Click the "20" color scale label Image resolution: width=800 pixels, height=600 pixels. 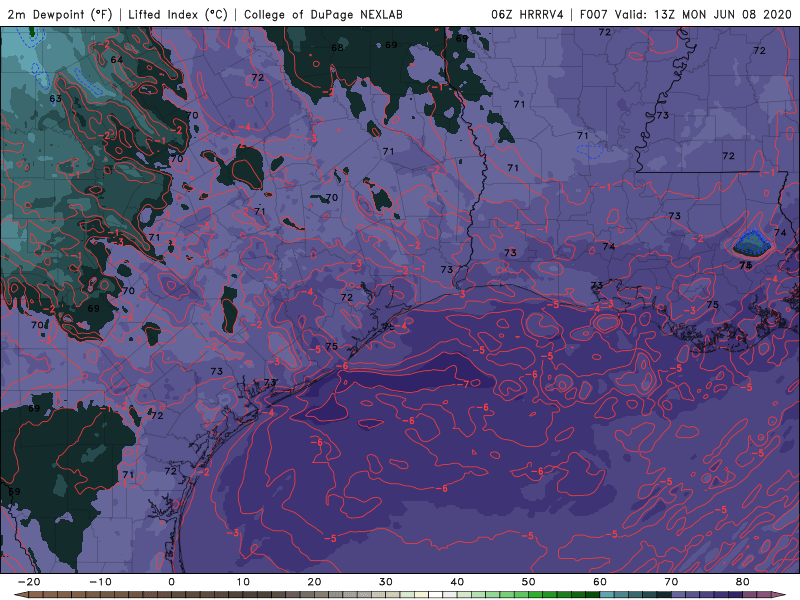(x=314, y=582)
